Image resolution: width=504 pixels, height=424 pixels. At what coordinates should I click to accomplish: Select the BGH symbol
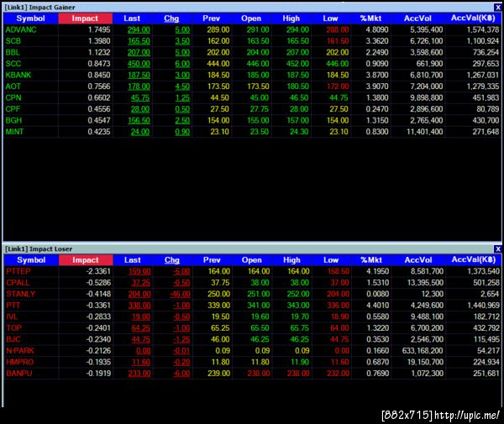pos(13,120)
